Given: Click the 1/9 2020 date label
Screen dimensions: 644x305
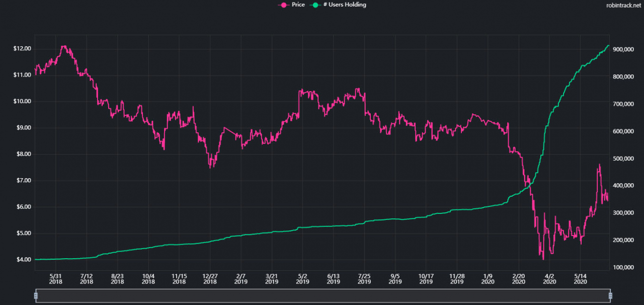Looking at the screenshot, I should [x=488, y=279].
